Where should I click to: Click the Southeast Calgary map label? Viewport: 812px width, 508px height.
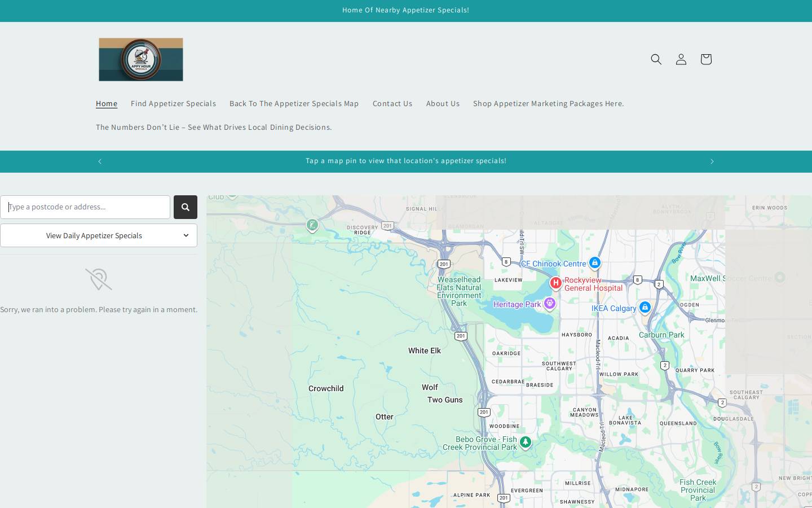pyautogui.click(x=746, y=395)
